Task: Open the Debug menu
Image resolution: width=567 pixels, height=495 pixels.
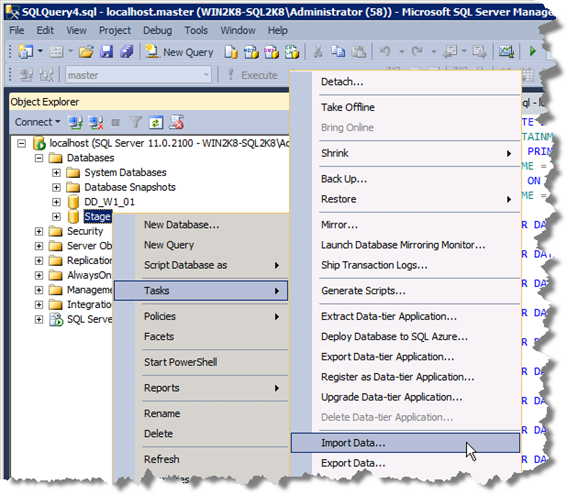Action: (157, 30)
